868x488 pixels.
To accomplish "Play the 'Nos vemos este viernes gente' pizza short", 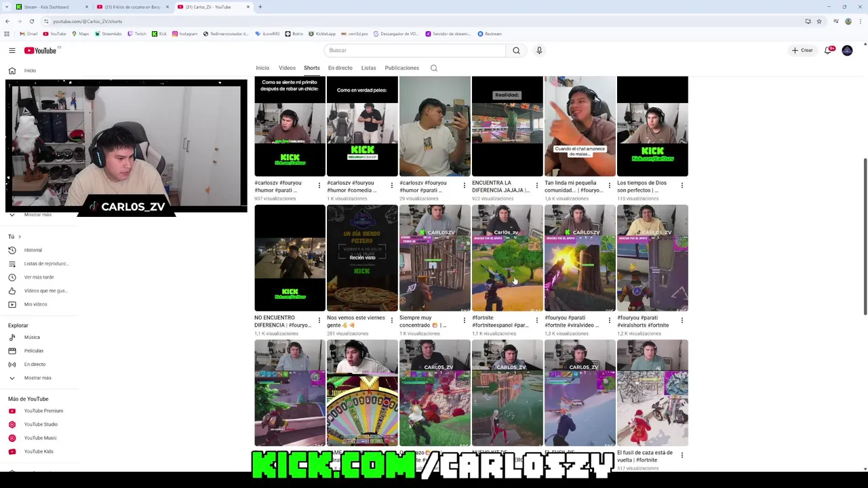I will [362, 258].
